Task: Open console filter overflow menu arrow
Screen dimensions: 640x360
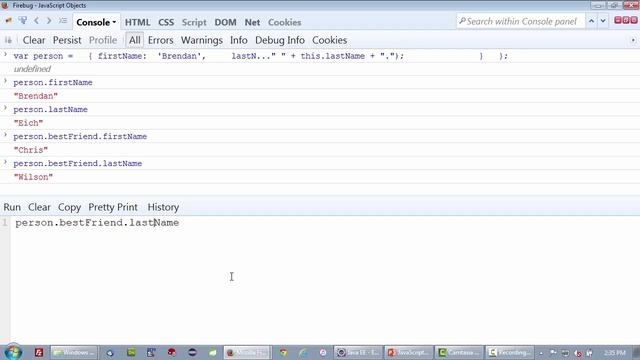Action: click(x=633, y=40)
